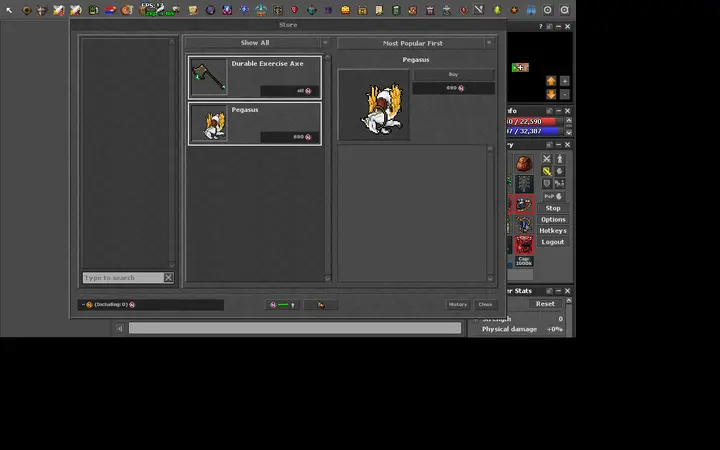Viewport: 720px width, 450px height.
Task: Click the Physical damage stat row
Action: pos(523,329)
